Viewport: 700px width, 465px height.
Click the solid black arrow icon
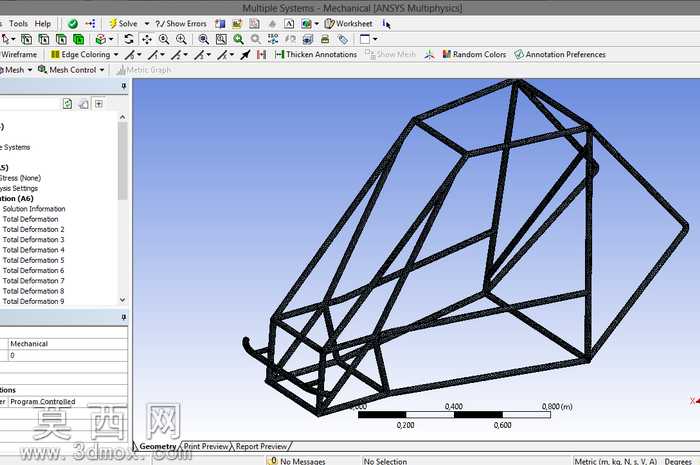pyautogui.click(x=245, y=54)
